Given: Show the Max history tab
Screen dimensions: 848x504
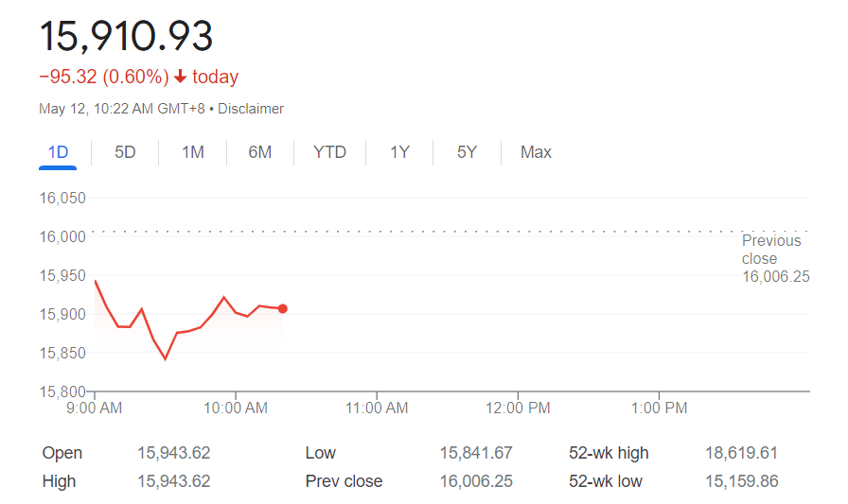Looking at the screenshot, I should click(536, 152).
